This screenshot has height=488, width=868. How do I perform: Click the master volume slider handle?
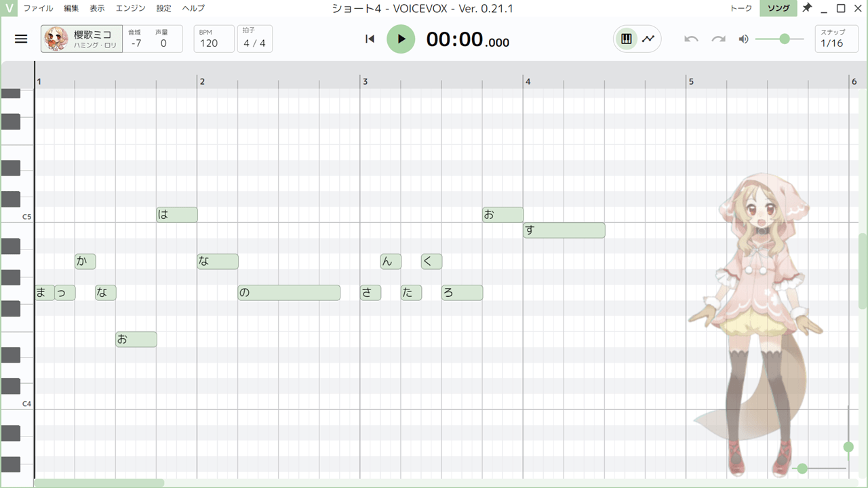(x=785, y=39)
